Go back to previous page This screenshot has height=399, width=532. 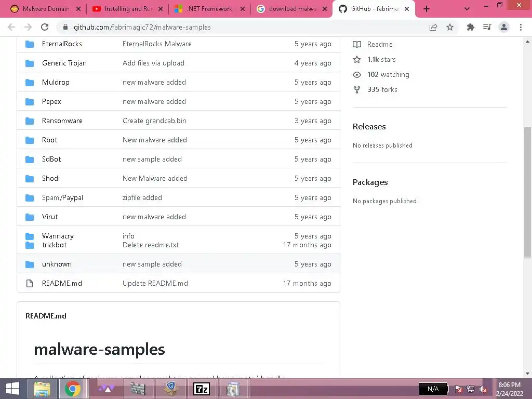pos(11,27)
